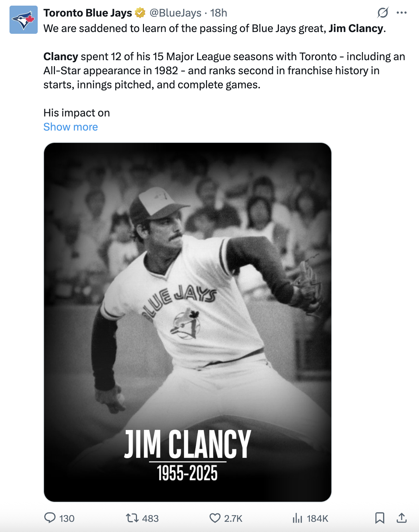The image size is (419, 532).
Task: Click the 184K views count
Action: pyautogui.click(x=318, y=519)
